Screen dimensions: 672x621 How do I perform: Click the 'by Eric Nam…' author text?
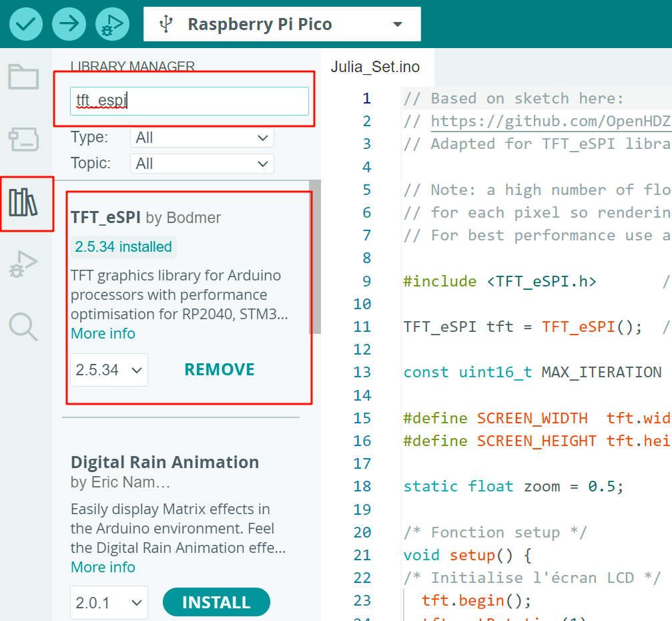click(x=120, y=483)
